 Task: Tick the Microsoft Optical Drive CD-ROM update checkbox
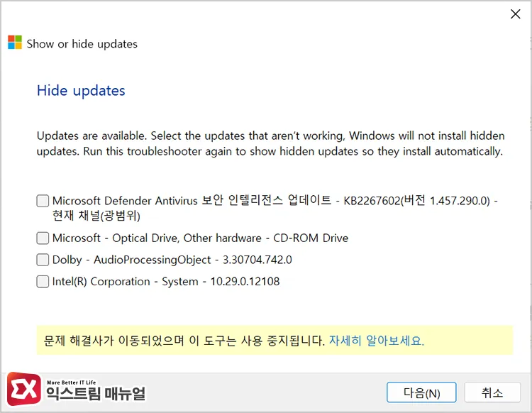(x=43, y=238)
